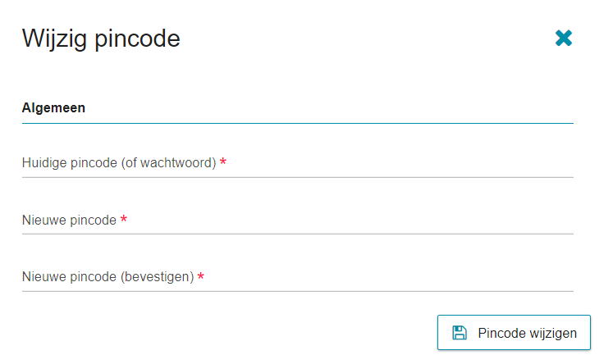
Task: Click the blue line under Algemeen
Action: pyautogui.click(x=298, y=124)
